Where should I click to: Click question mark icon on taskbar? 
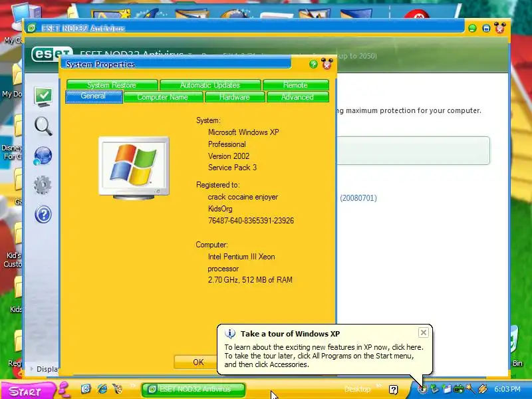click(393, 390)
